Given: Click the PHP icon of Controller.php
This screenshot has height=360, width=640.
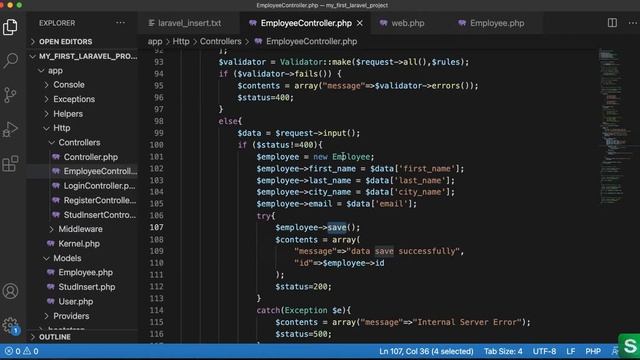Looking at the screenshot, I should [x=56, y=157].
